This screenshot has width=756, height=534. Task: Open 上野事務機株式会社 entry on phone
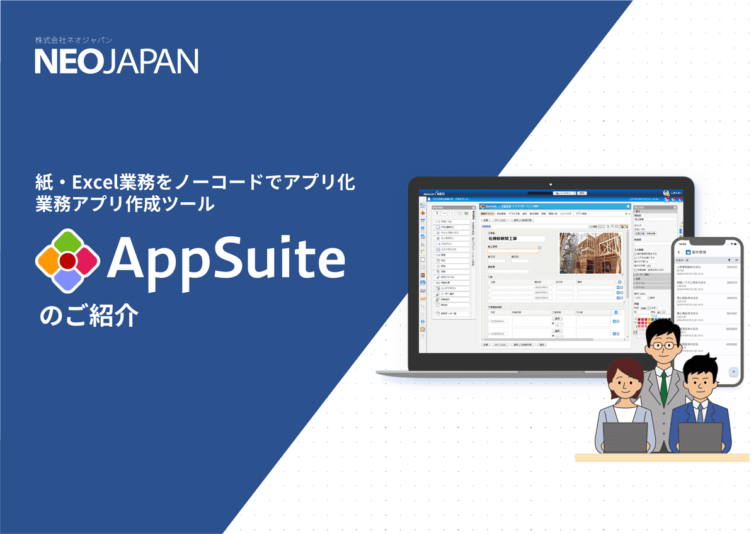[x=707, y=271]
